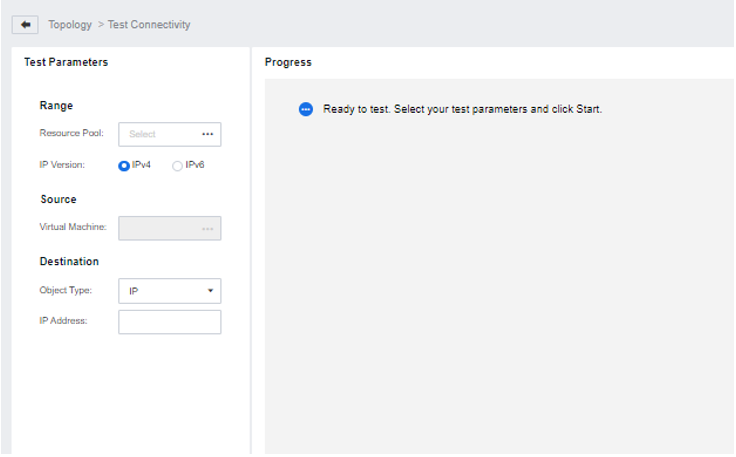Click the 'IP Version:' label
Screen dimensions: 736x457
point(62,165)
